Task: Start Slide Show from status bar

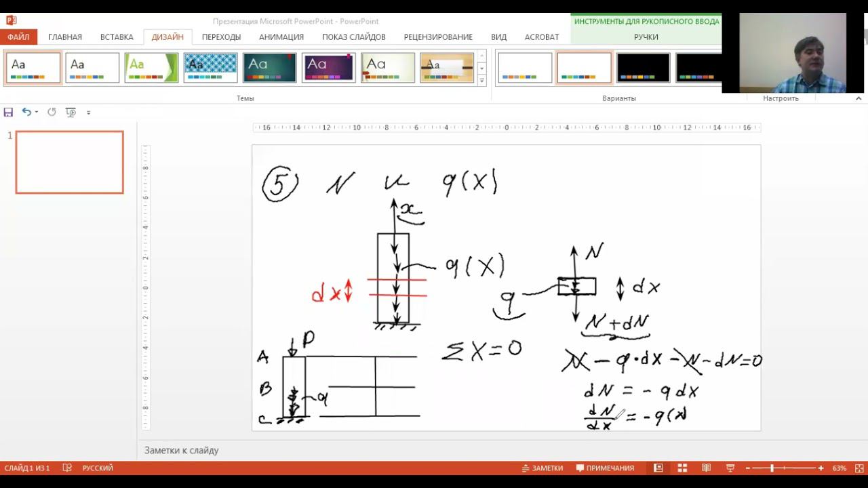Action: tap(730, 468)
